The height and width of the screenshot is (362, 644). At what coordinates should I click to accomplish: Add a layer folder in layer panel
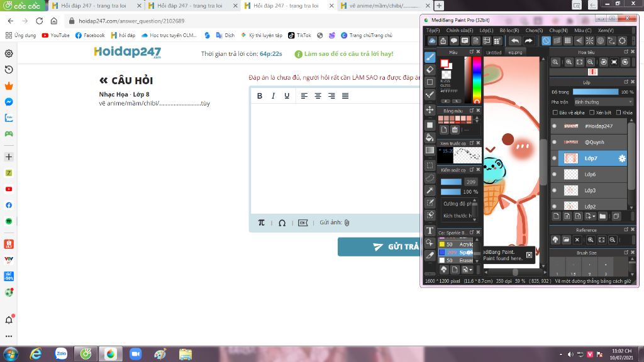tap(602, 216)
